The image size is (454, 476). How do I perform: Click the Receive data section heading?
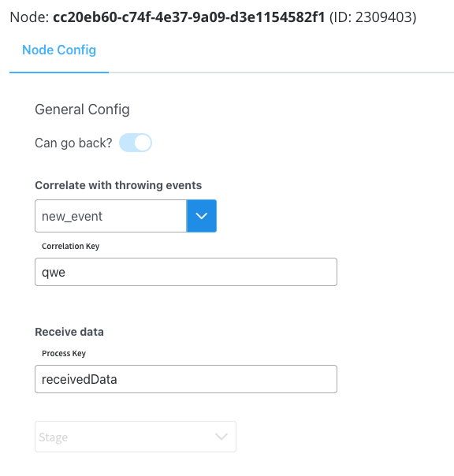point(69,332)
